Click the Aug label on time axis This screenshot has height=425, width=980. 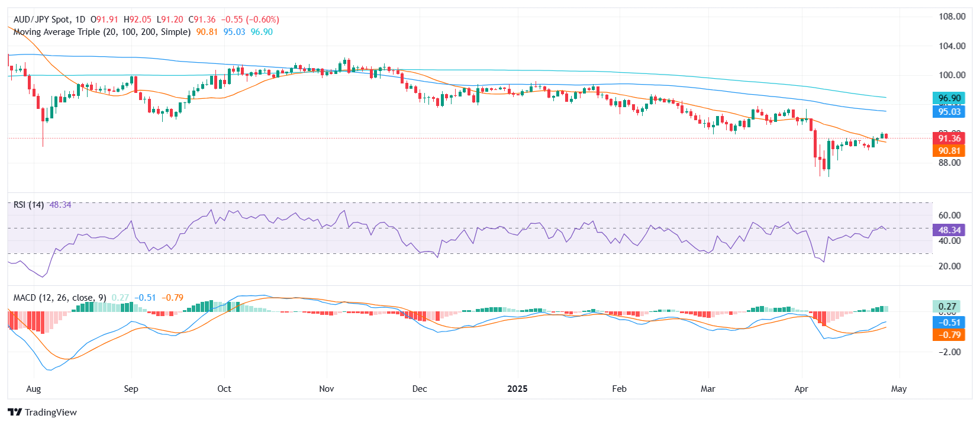tap(34, 389)
